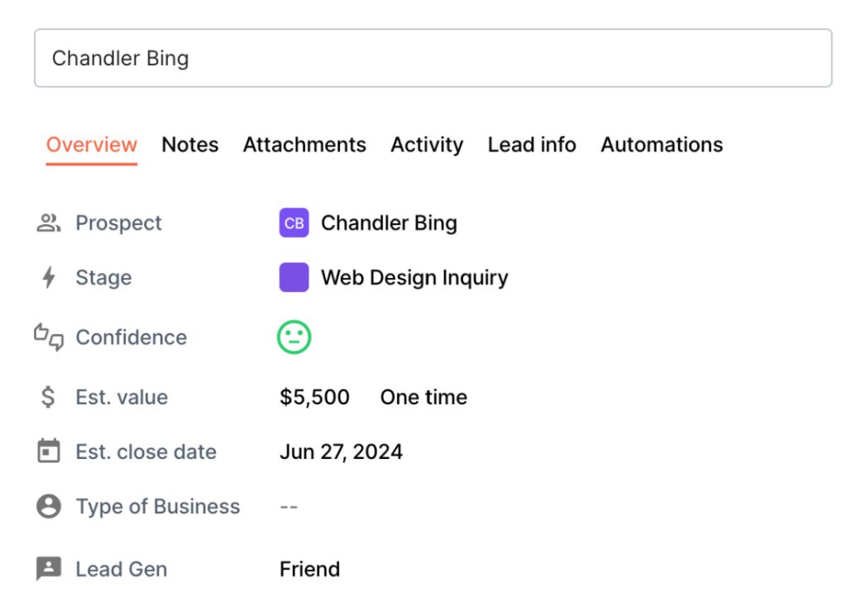Click the Lead Gen contact card icon

[49, 569]
